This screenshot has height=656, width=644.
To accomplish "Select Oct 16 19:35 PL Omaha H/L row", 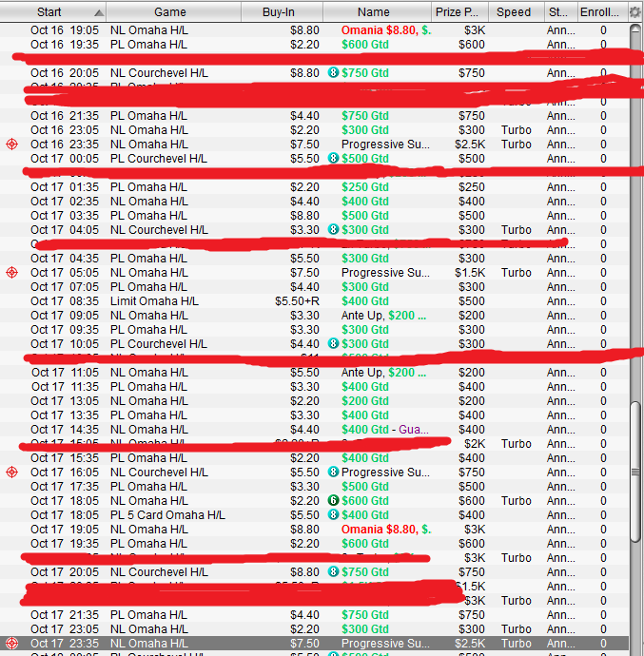I will (x=314, y=45).
